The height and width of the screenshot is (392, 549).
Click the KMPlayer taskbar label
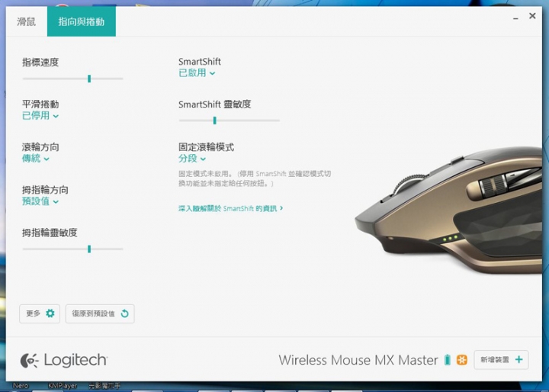click(63, 386)
